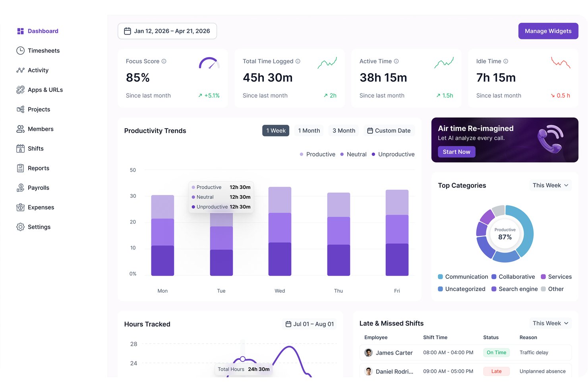Click the Late status badge for Daniel Rodri...
The width and height of the screenshot is (588, 392).
[496, 371]
